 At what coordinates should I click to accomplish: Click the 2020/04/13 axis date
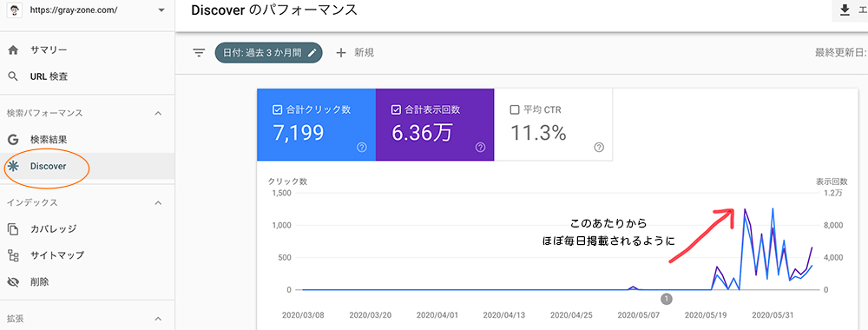pyautogui.click(x=503, y=315)
